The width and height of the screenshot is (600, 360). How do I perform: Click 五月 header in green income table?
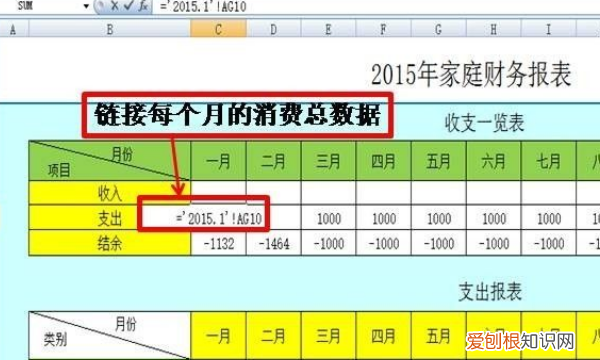[439, 161]
